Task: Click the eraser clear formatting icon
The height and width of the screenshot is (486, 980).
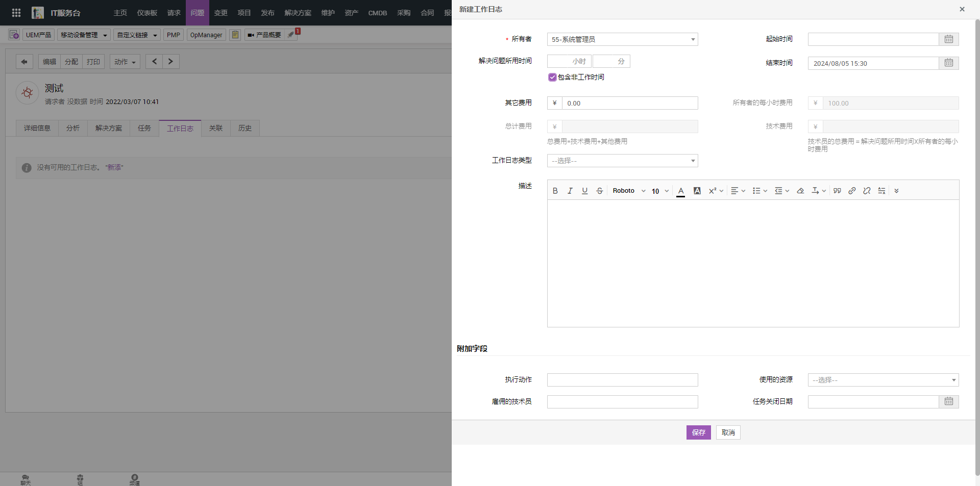Action: tap(800, 191)
